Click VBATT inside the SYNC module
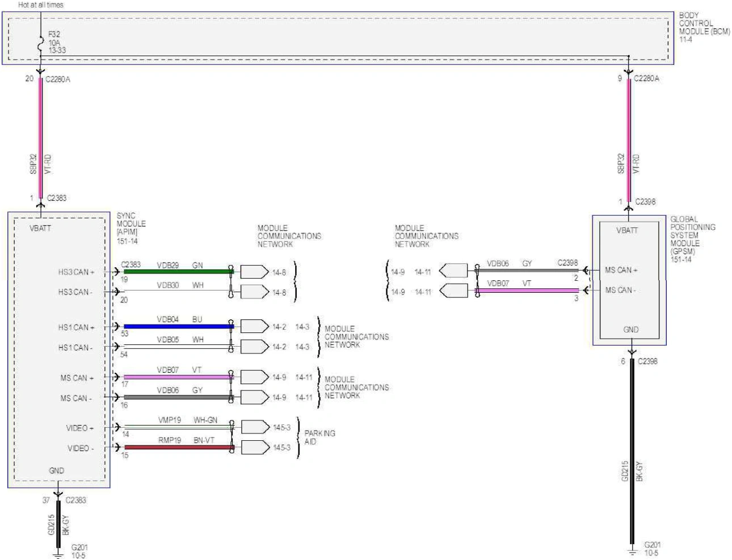Viewport: 732px width, 560px height. [x=40, y=228]
